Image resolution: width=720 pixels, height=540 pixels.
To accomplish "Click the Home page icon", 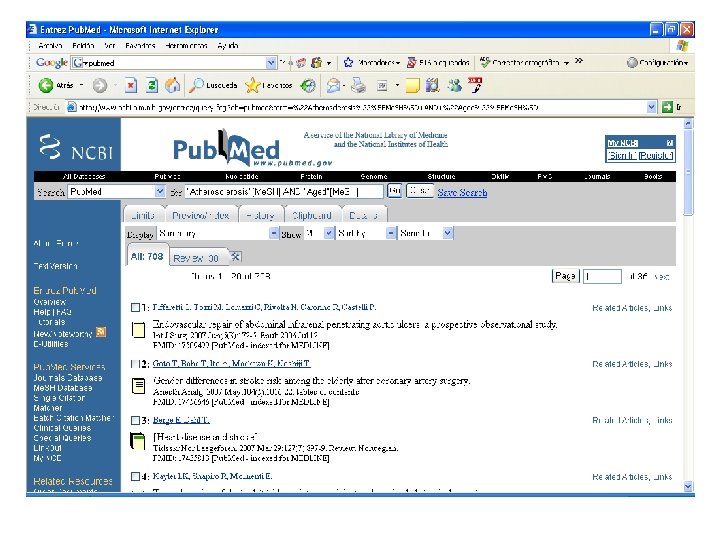I will click(x=173, y=85).
